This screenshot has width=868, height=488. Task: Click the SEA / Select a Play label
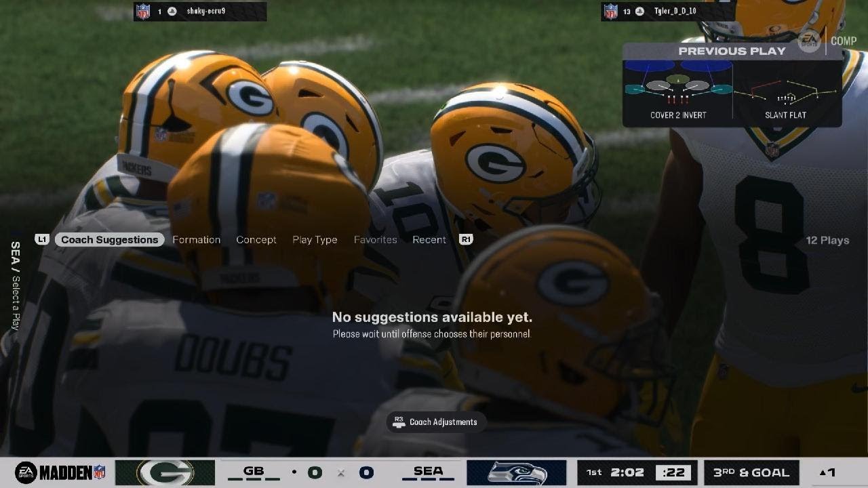15,285
